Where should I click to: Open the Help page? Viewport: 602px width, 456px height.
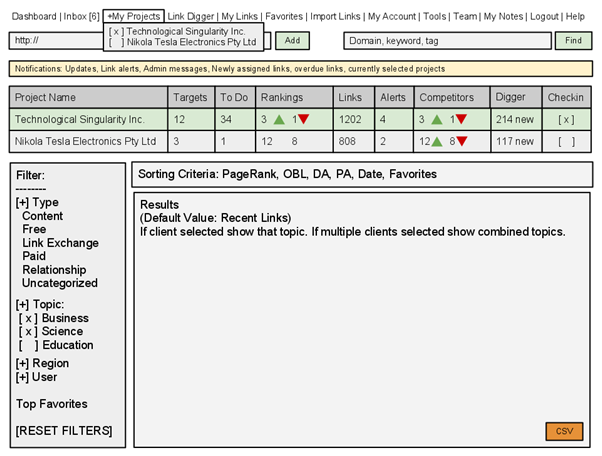point(575,17)
